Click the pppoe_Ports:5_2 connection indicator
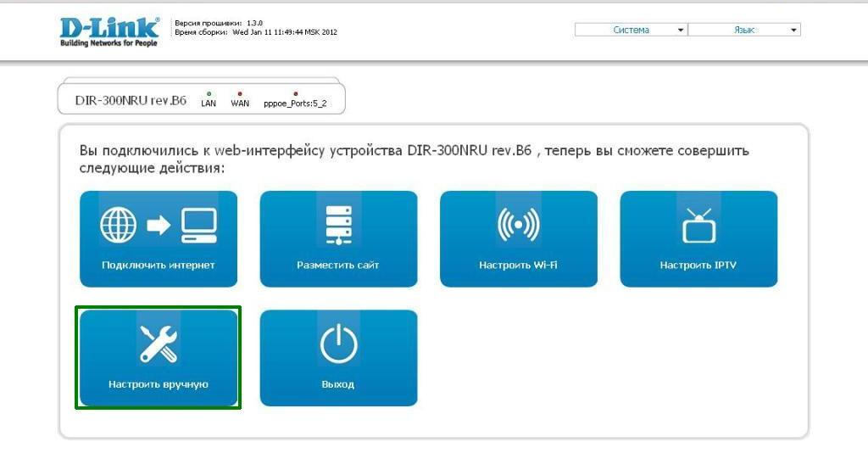 [x=295, y=99]
